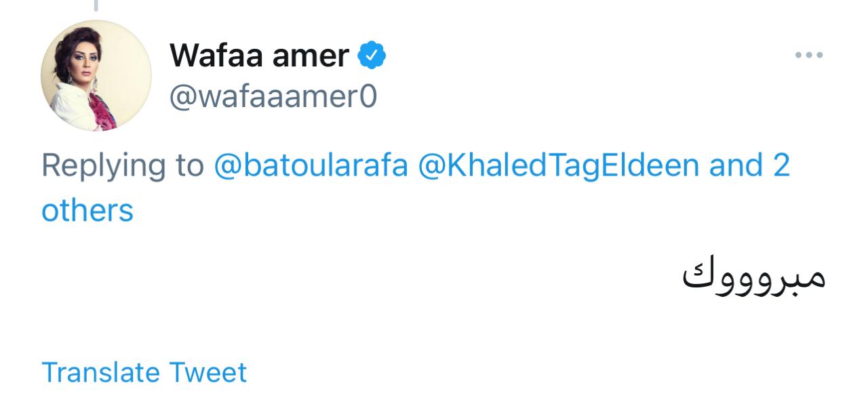This screenshot has width=868, height=404.
Task: Click the word "Wafaa" in the header
Action: pos(217,56)
